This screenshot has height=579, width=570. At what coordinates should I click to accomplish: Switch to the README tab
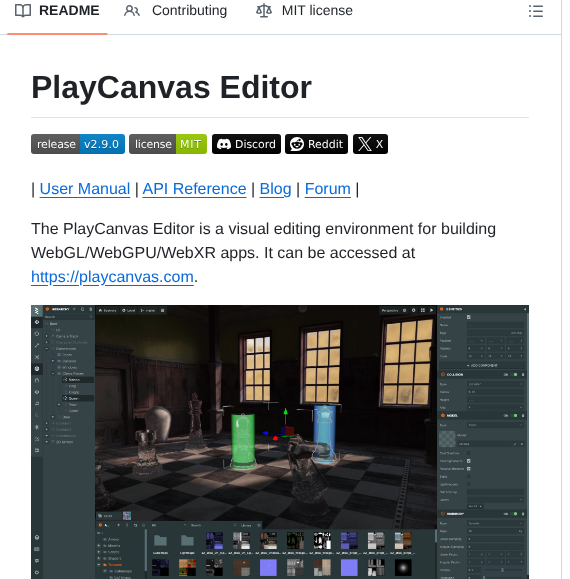[x=57, y=11]
